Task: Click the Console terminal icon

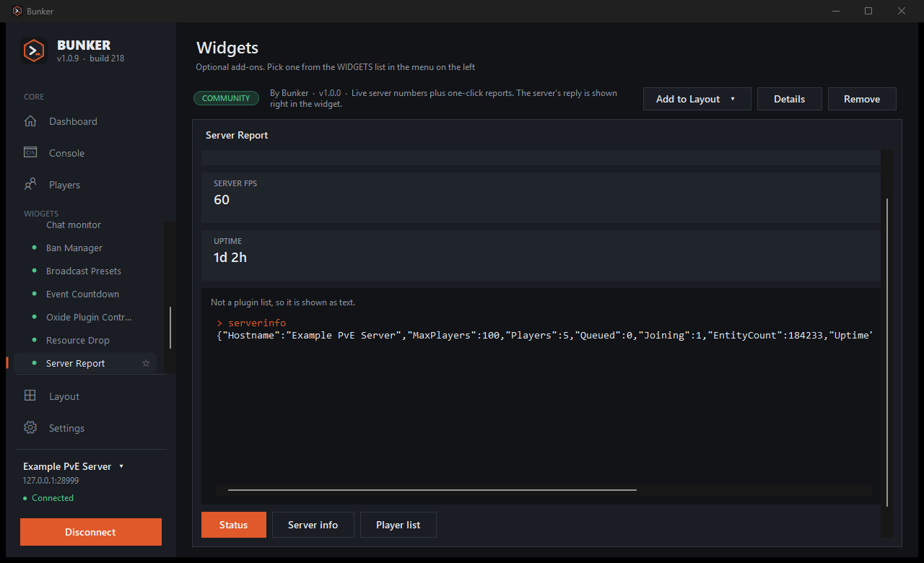Action: tap(30, 153)
